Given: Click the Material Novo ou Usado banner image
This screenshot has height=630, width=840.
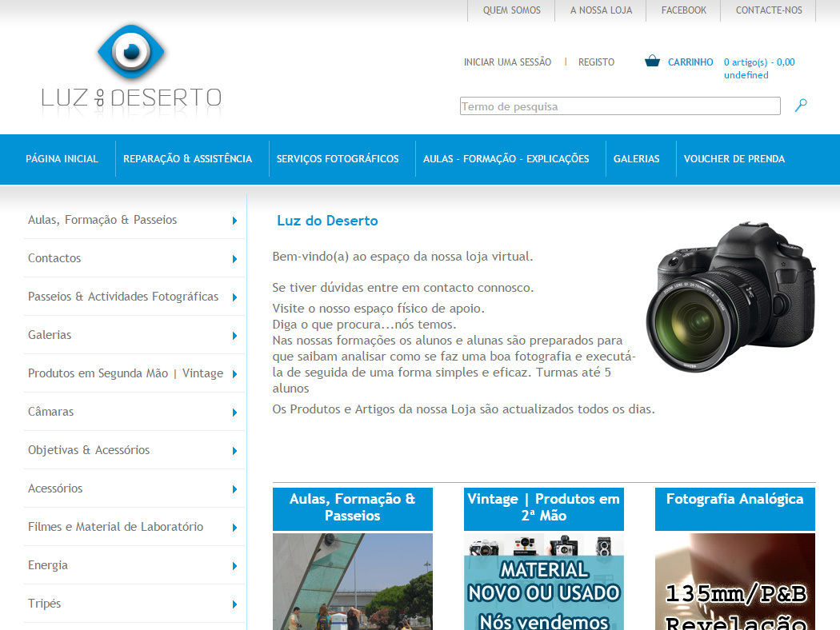Looking at the screenshot, I should click(x=544, y=581).
